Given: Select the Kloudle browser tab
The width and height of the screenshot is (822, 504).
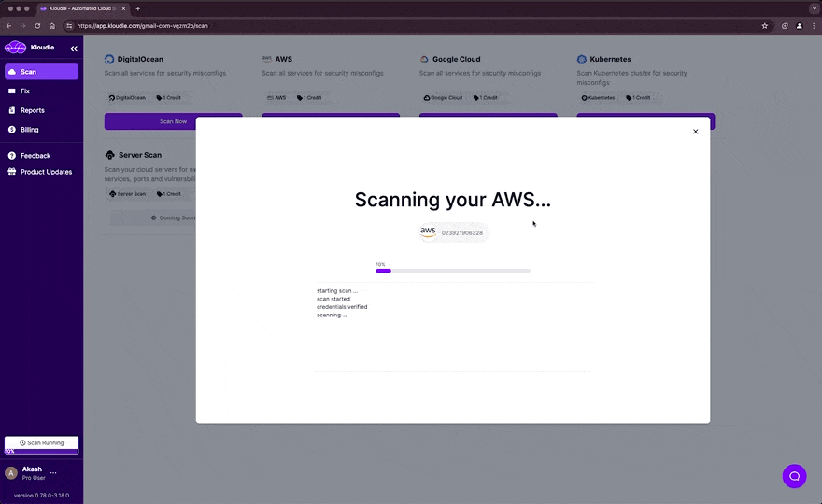Looking at the screenshot, I should [x=83, y=8].
